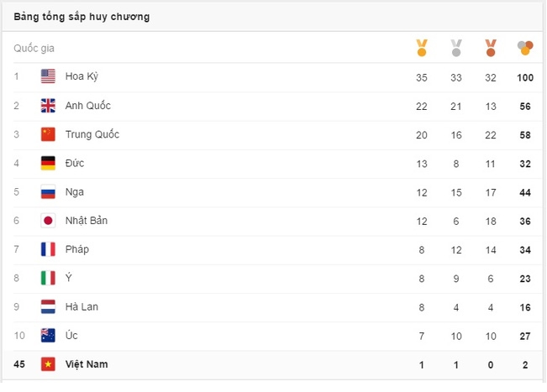Click the Japan flag icon
The width and height of the screenshot is (547, 392).
point(48,221)
